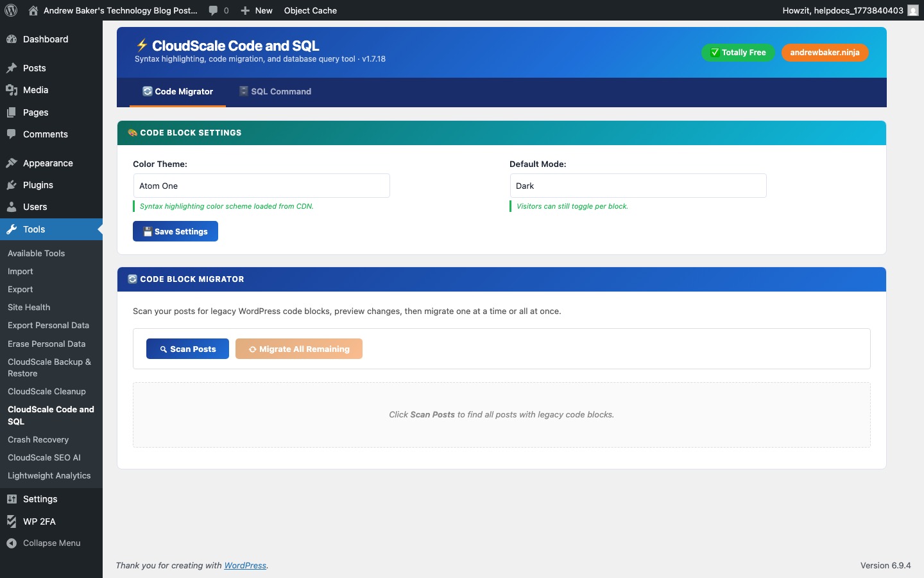Click the Tools wrench icon in sidebar
924x578 pixels.
(x=10, y=229)
